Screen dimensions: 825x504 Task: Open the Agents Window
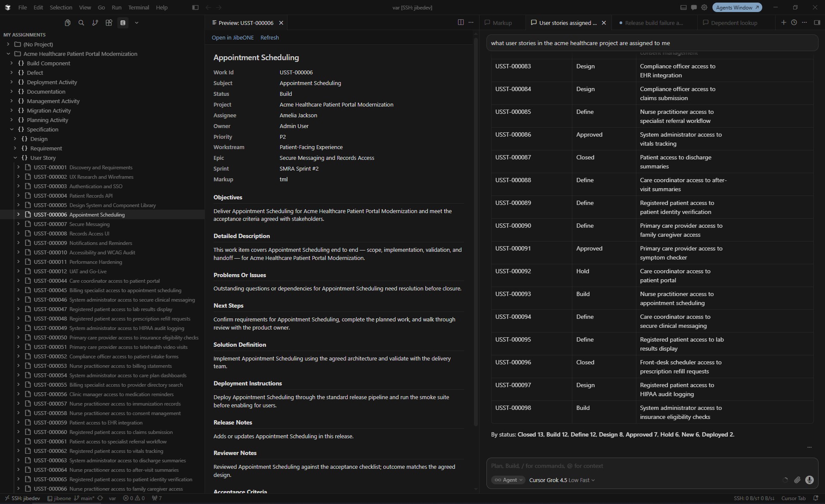tap(737, 7)
